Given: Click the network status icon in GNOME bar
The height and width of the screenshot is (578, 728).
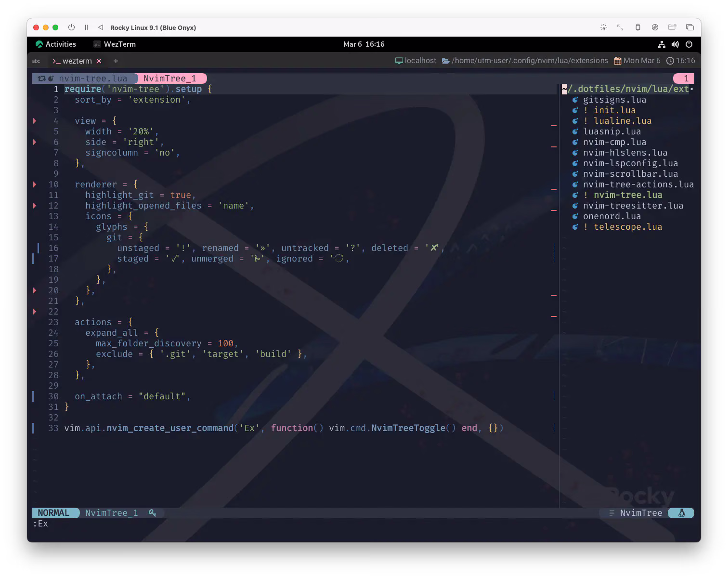Looking at the screenshot, I should (x=662, y=44).
